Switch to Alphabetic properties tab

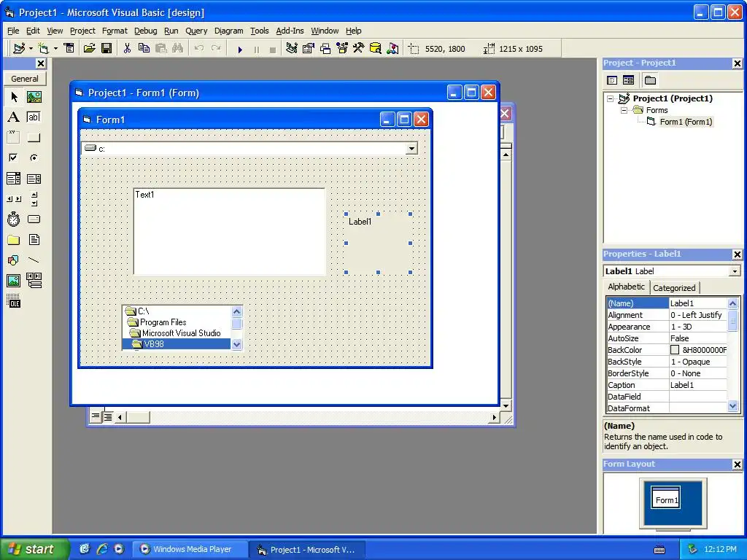pos(626,287)
